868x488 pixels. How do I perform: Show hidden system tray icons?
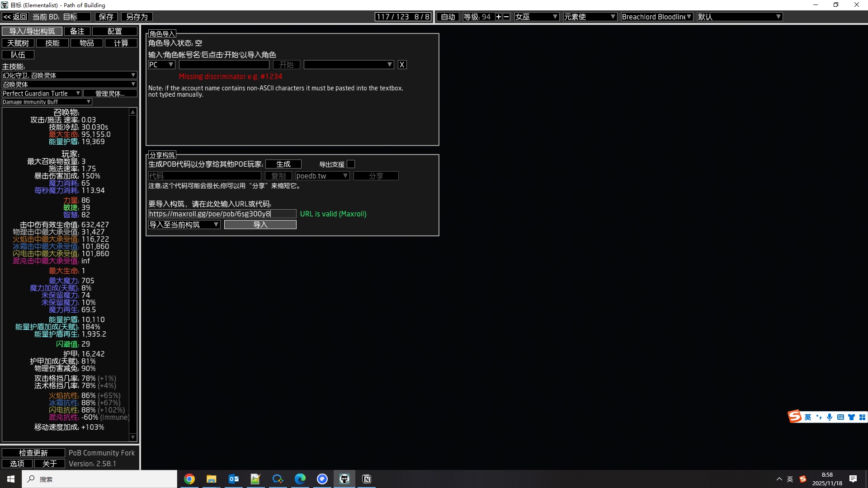click(x=779, y=479)
